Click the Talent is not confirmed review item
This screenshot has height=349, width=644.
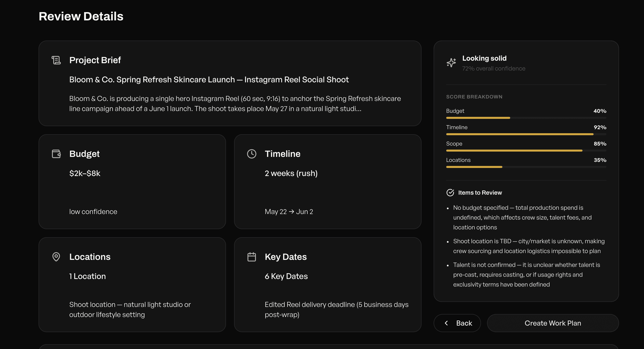(527, 275)
